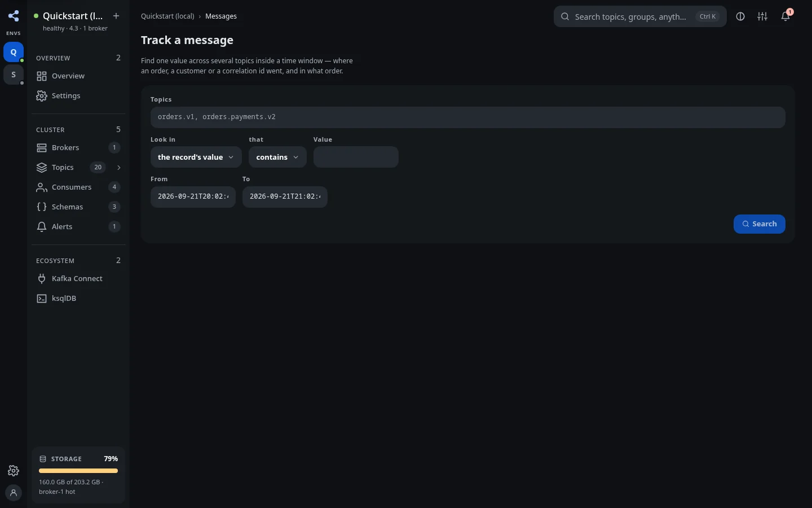
Task: Click the Value input field
Action: tap(356, 157)
